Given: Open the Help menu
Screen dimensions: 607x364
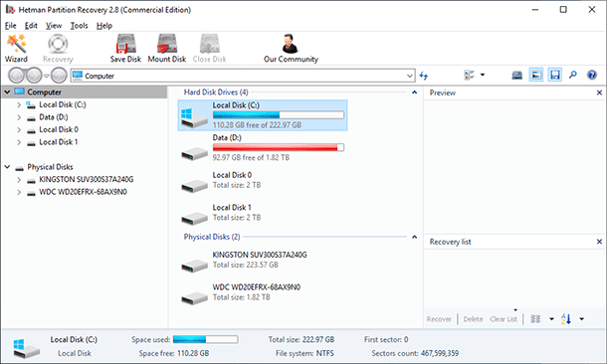Looking at the screenshot, I should (104, 26).
